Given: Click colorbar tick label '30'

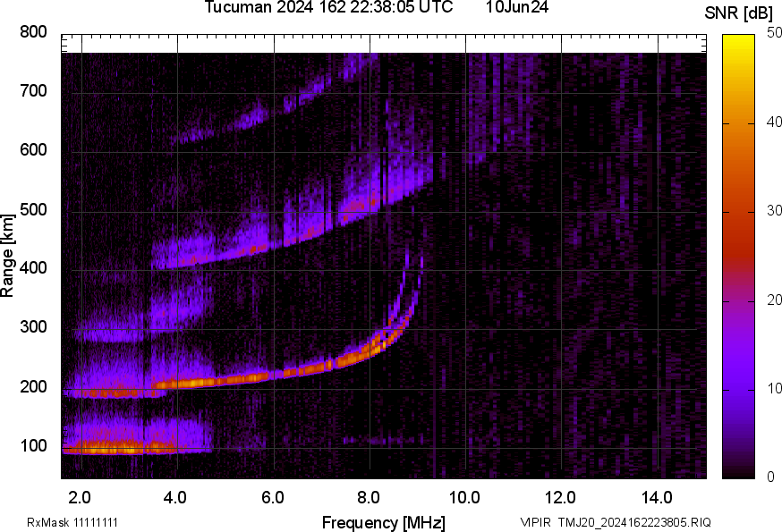Looking at the screenshot, I should (x=774, y=211).
